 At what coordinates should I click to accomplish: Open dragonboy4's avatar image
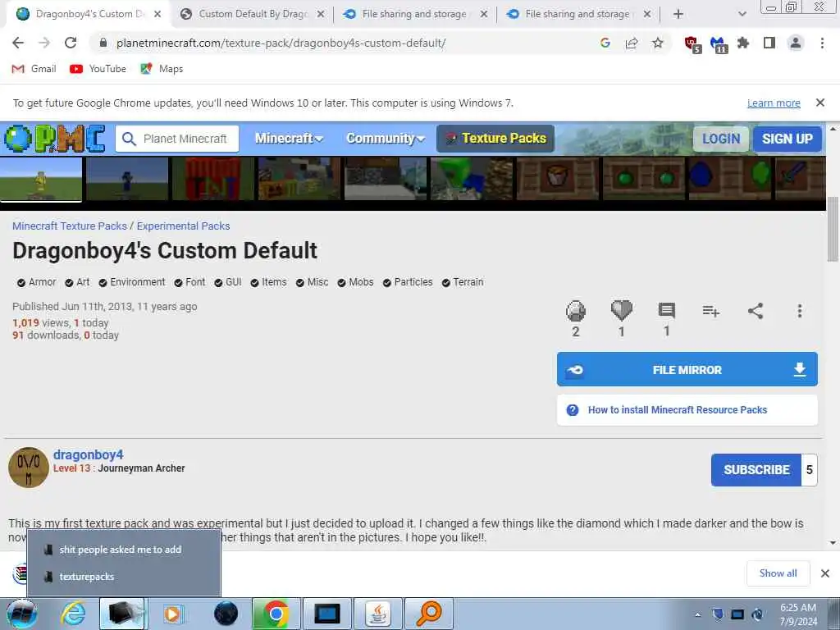[29, 467]
